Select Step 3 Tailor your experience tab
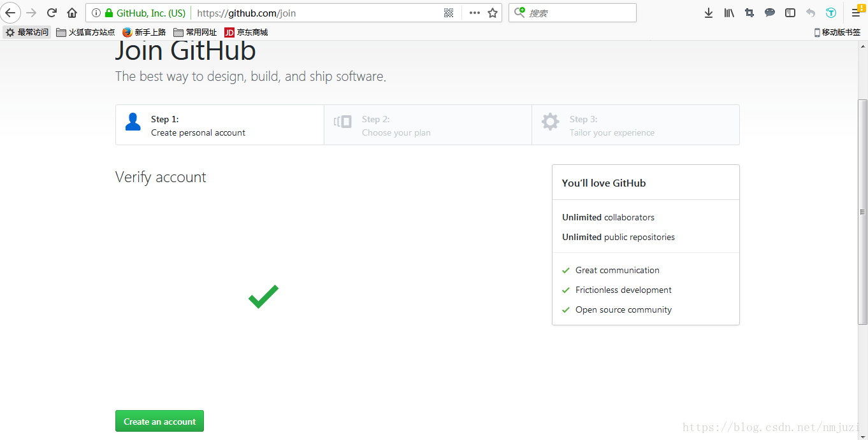This screenshot has height=440, width=868. click(635, 125)
